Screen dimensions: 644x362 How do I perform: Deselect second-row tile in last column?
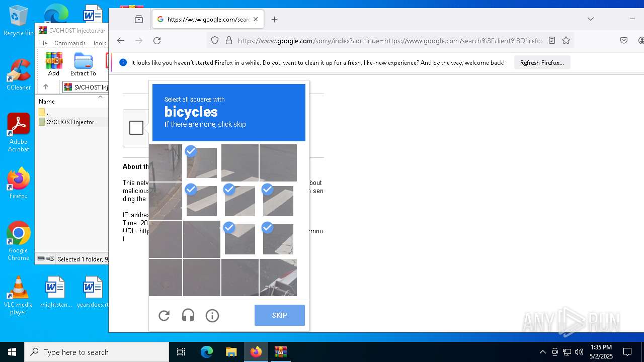(278, 201)
